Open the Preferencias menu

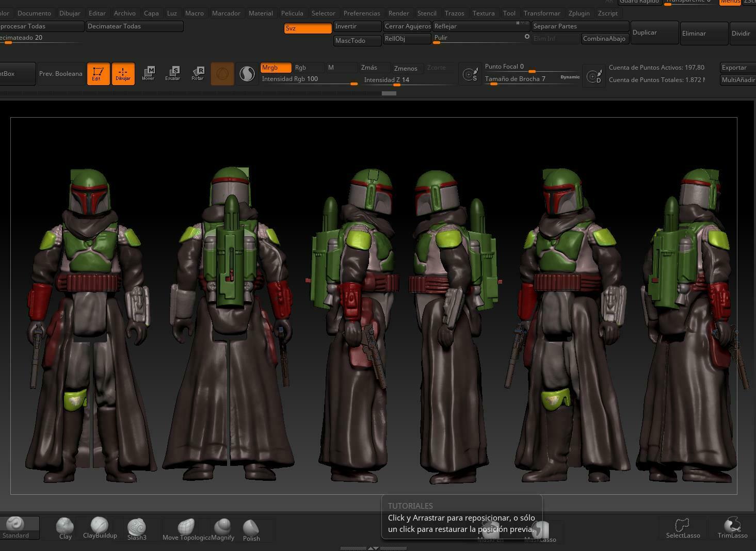click(x=361, y=13)
